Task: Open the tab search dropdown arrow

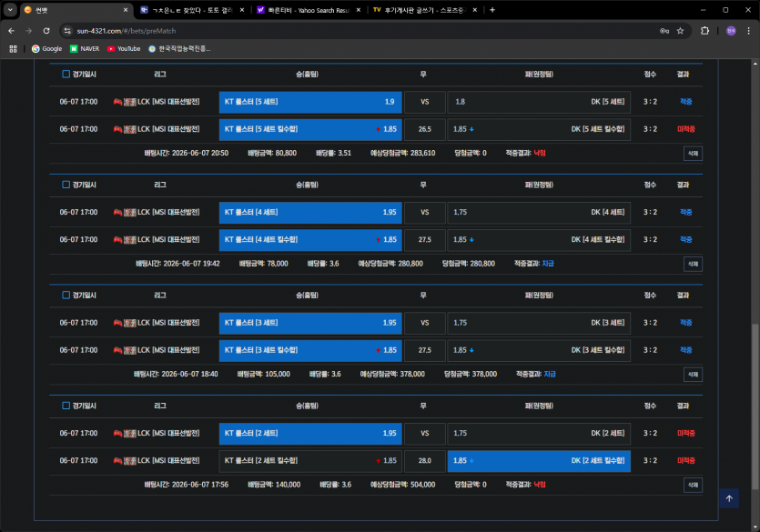Action: [10, 10]
